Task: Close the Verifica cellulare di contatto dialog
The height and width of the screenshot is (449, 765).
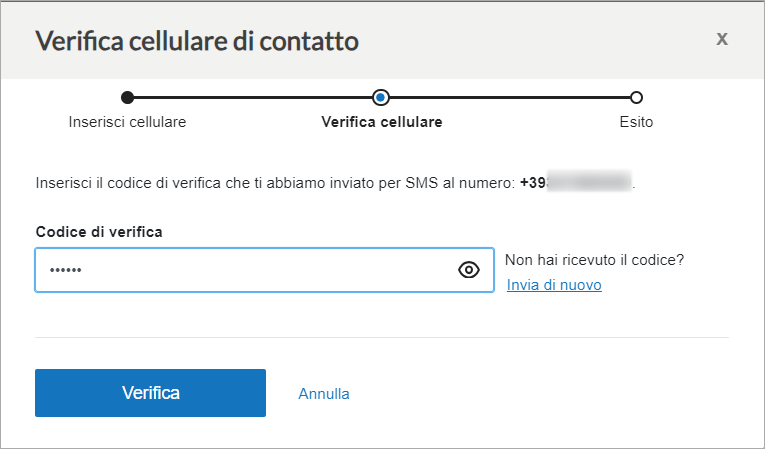Action: pyautogui.click(x=722, y=39)
